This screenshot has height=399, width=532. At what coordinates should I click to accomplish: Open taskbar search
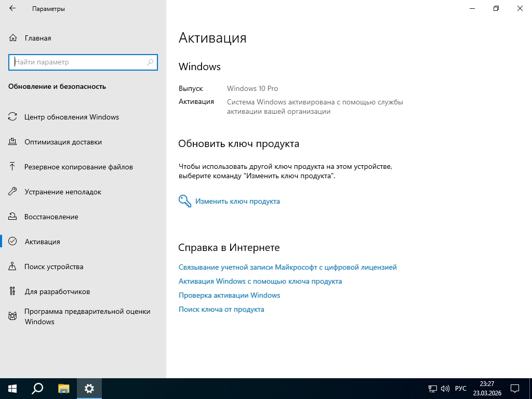pos(37,389)
